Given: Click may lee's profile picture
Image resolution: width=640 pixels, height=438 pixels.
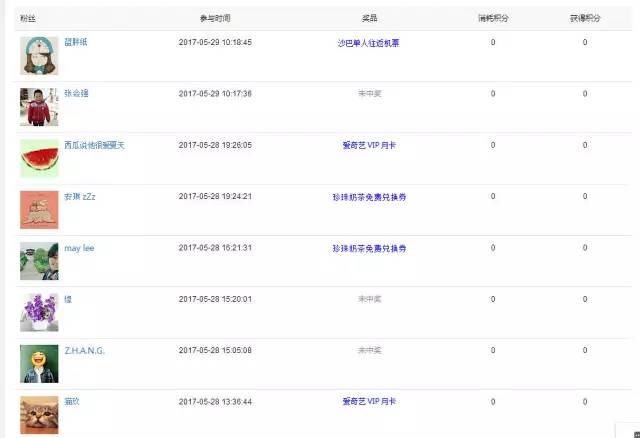Looking at the screenshot, I should [39, 261].
